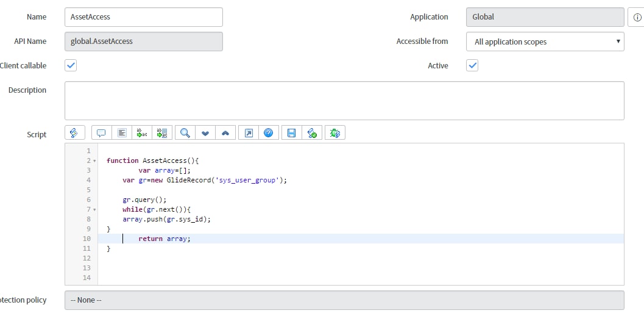
Task: Click the format code icon
Action: click(x=122, y=133)
